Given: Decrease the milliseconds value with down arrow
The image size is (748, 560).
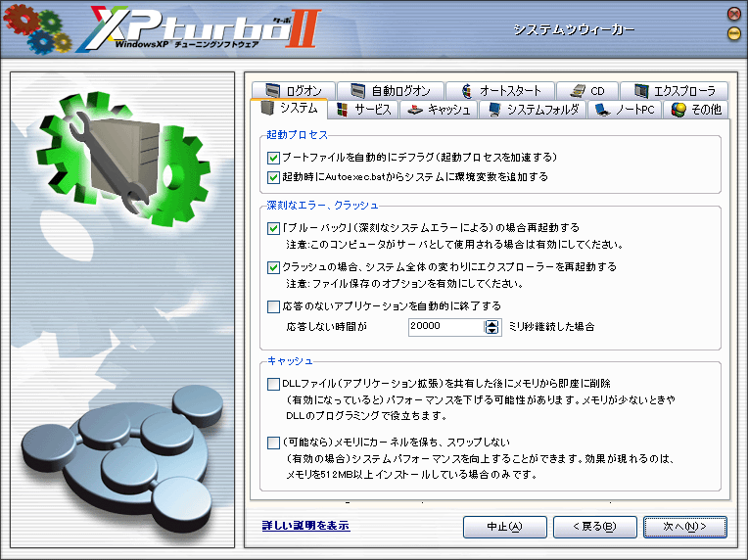Looking at the screenshot, I should click(x=491, y=331).
